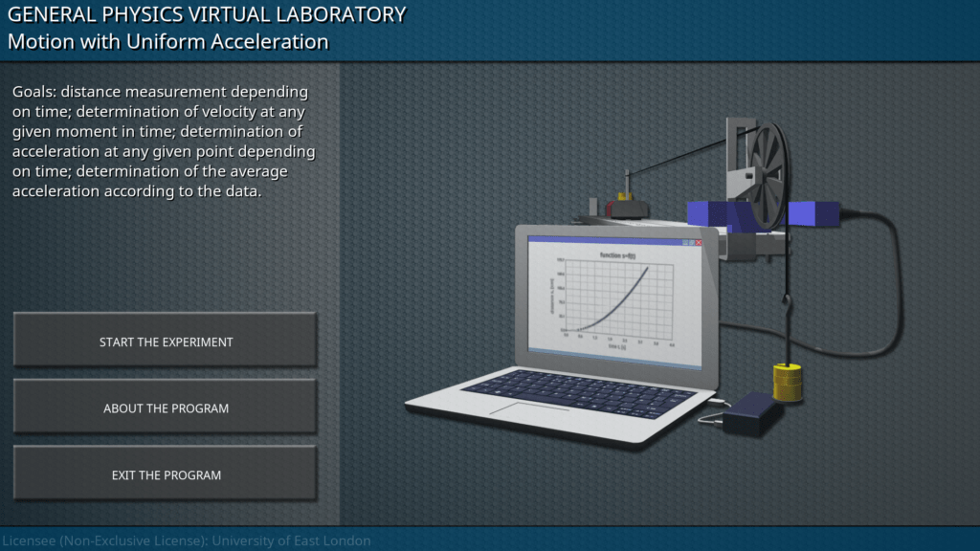Screen dimensions: 980x551
Task: Click the black power adapter box
Action: pyautogui.click(x=752, y=413)
